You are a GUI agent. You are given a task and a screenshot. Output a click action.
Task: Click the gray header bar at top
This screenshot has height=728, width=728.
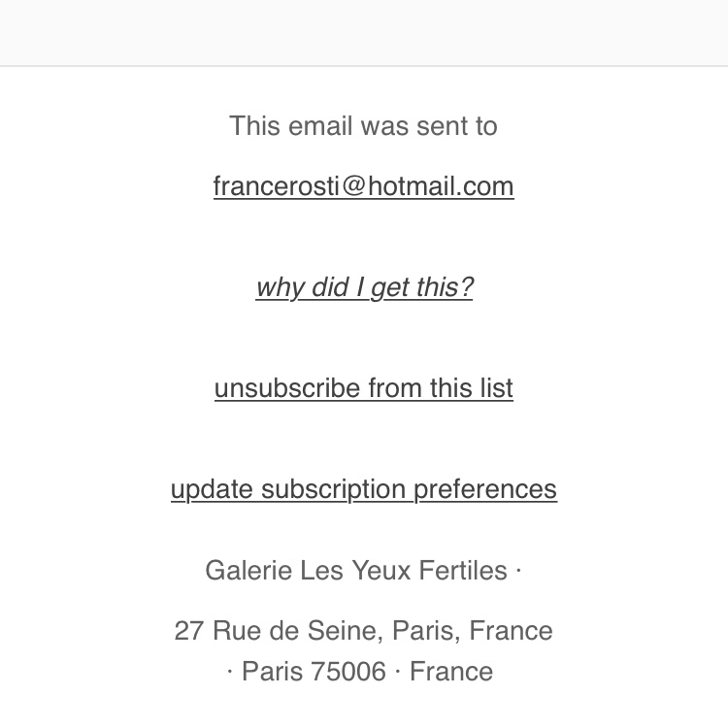click(x=364, y=32)
